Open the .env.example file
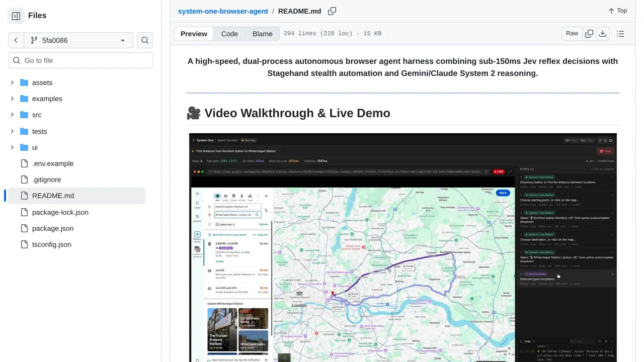The width and height of the screenshot is (644, 362). (52, 163)
